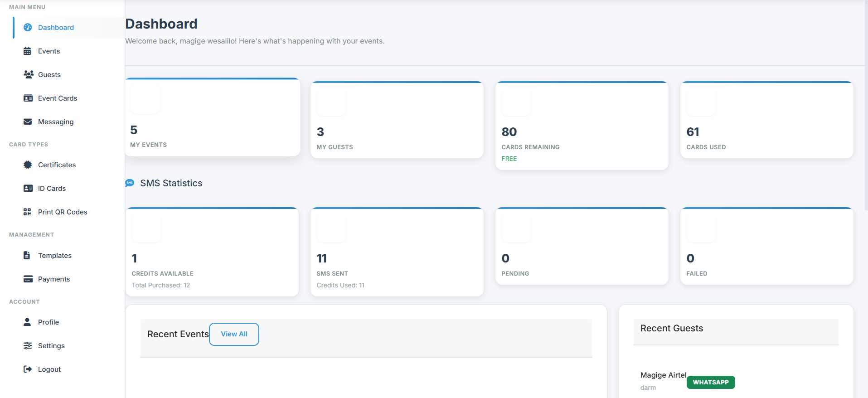Viewport: 868px width, 398px height.
Task: Go to Events in the sidebar
Action: (68, 51)
